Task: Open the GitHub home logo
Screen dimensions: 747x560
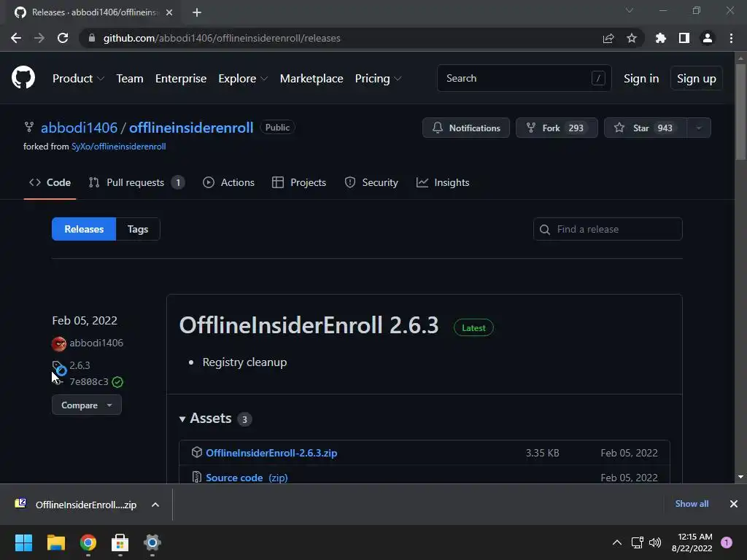Action: coord(23,78)
